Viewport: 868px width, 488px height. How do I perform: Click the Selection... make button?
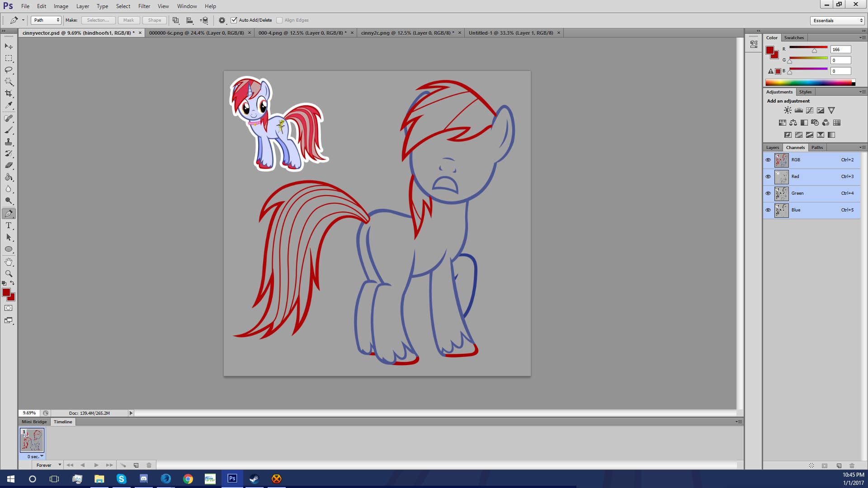pyautogui.click(x=98, y=20)
